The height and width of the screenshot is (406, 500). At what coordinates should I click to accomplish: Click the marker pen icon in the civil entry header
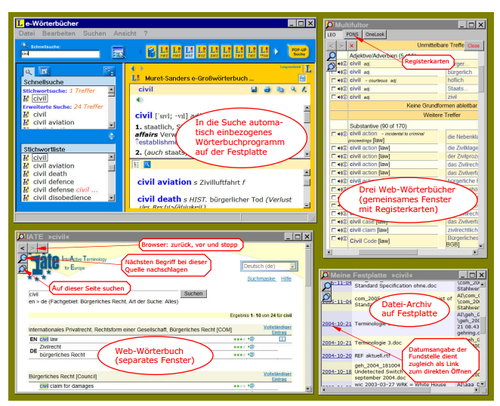[x=304, y=89]
